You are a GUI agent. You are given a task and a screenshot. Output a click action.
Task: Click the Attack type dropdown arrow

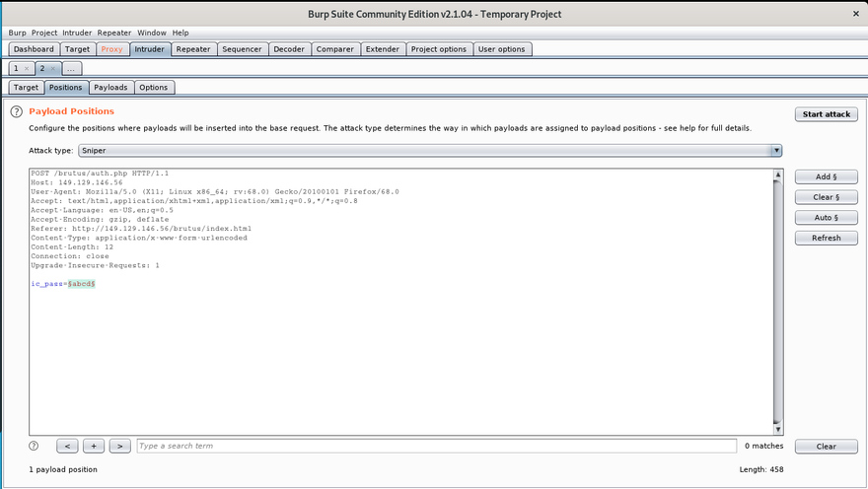(776, 151)
